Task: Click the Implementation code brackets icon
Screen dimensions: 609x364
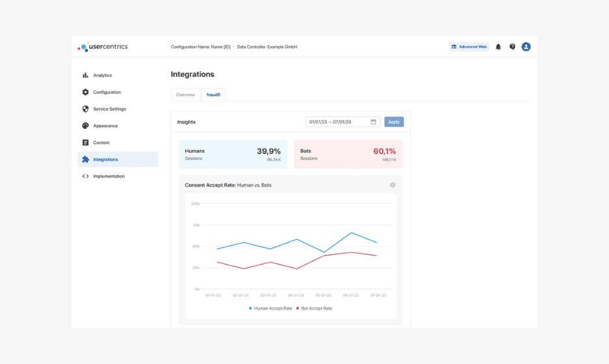Action: coord(85,176)
